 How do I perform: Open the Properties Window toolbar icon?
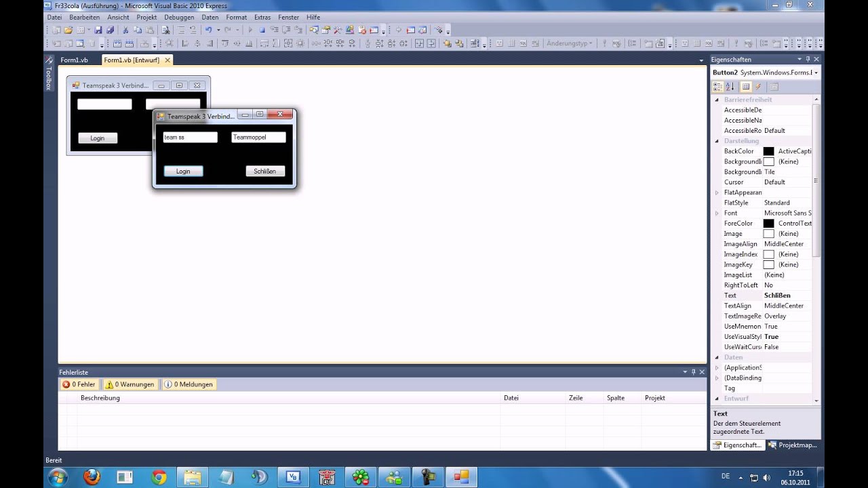tap(325, 30)
